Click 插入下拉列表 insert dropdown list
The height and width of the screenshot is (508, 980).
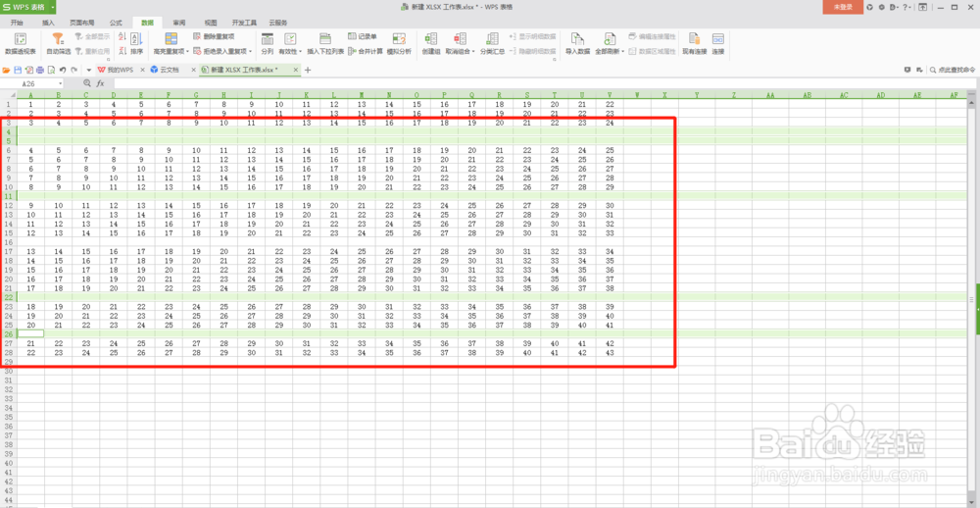coord(325,44)
